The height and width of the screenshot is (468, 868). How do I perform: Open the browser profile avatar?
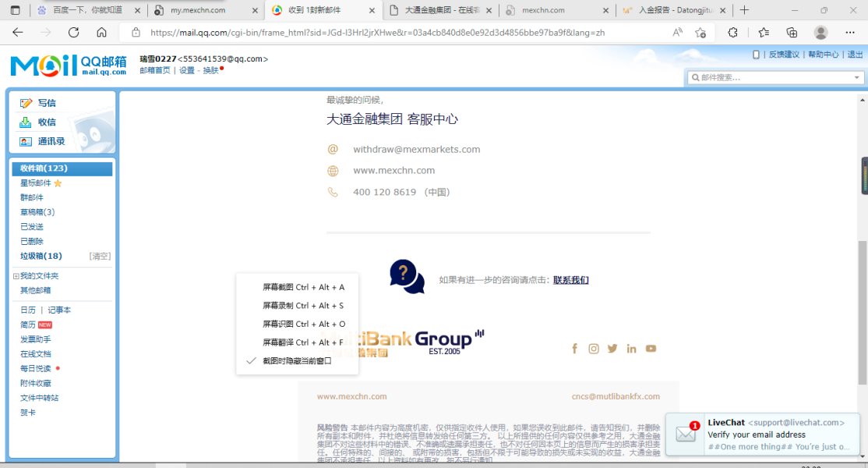pyautogui.click(x=821, y=33)
